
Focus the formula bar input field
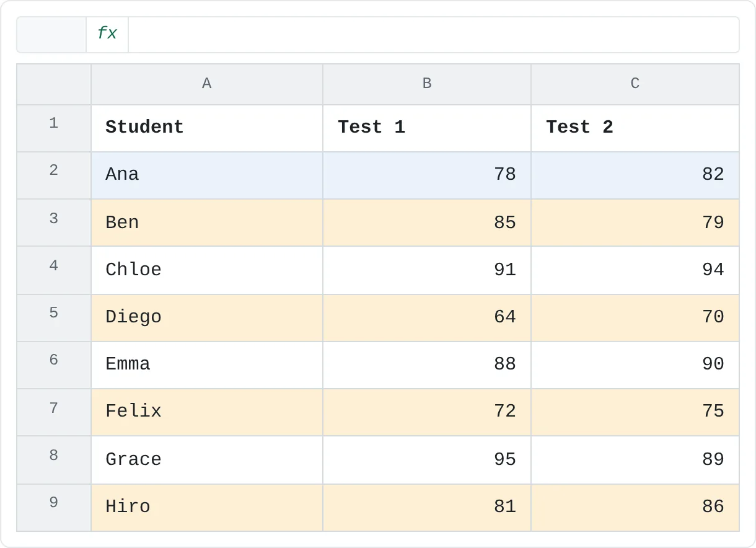tap(433, 35)
